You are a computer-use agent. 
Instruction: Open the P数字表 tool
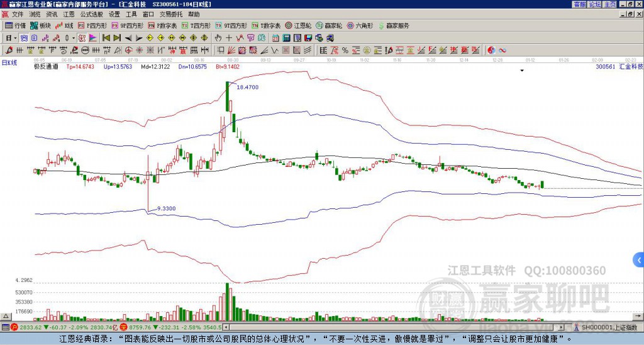(x=163, y=25)
